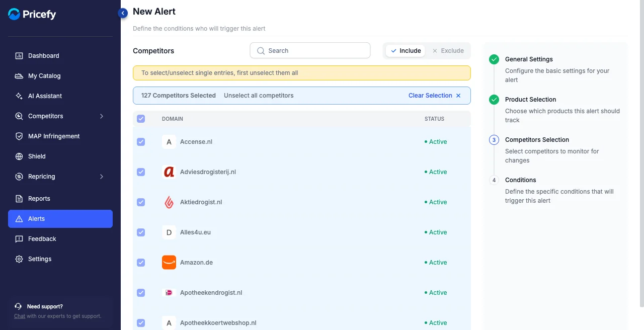Click the Aktiedrogist.nl logo icon
The image size is (644, 330).
click(x=169, y=202)
